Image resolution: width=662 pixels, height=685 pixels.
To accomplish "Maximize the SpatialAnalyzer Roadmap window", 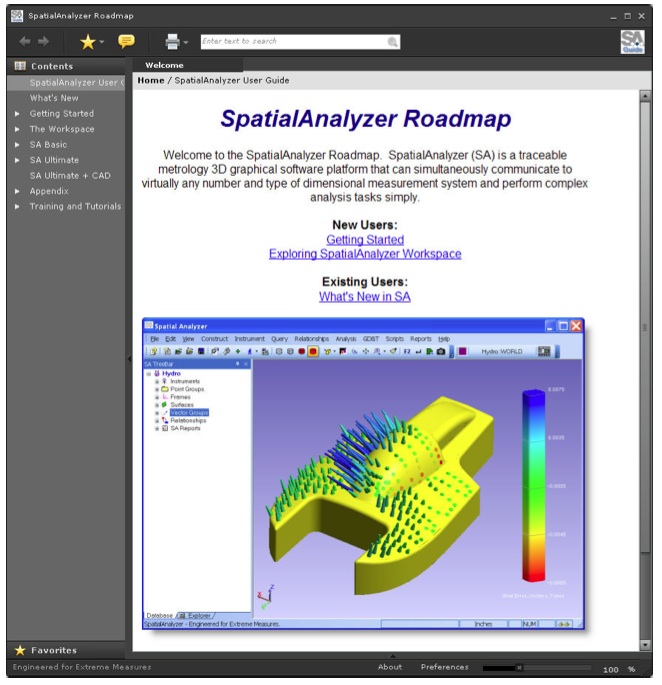I will click(x=627, y=16).
